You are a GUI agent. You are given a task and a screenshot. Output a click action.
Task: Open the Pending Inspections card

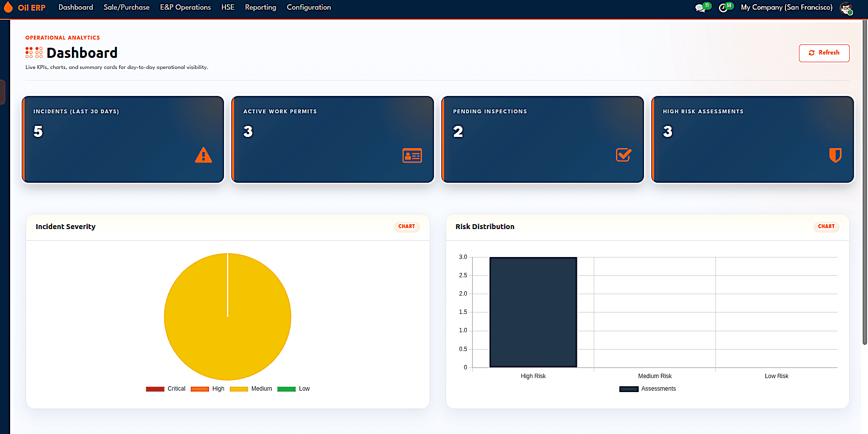coord(543,139)
